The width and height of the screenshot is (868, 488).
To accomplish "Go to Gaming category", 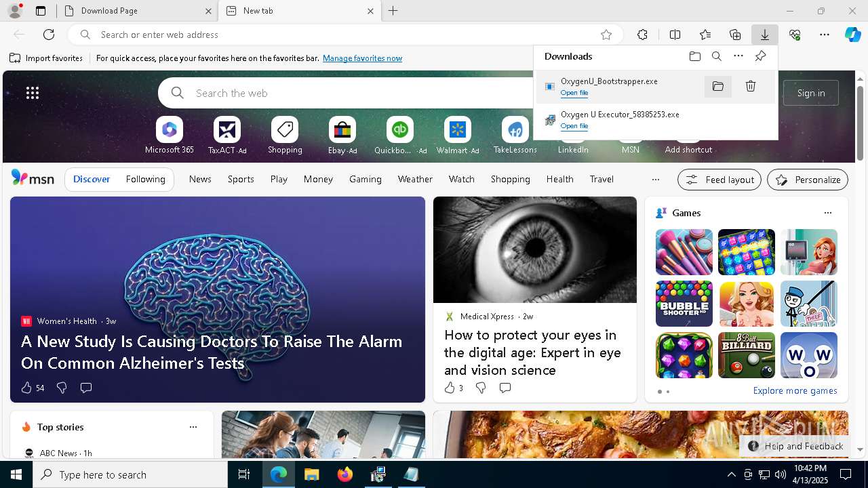I will pos(366,179).
